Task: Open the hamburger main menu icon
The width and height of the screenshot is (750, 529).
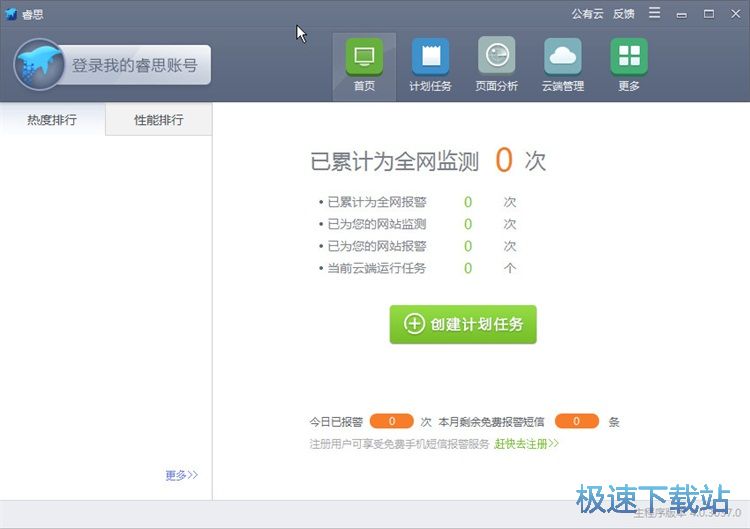Action: (654, 14)
